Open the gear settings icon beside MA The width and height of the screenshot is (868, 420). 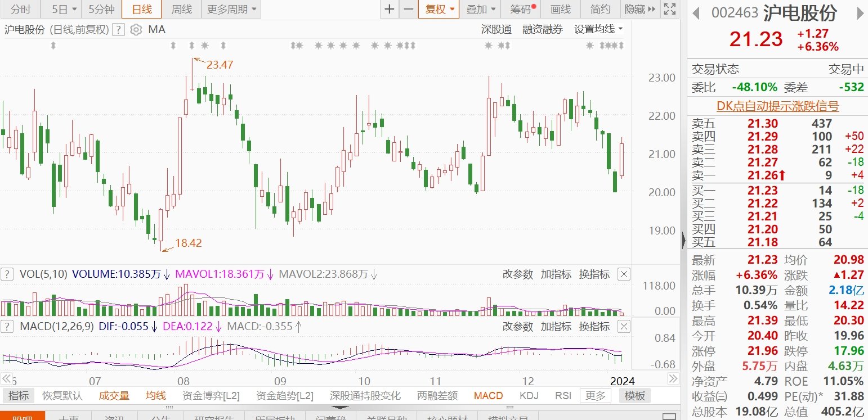click(136, 30)
